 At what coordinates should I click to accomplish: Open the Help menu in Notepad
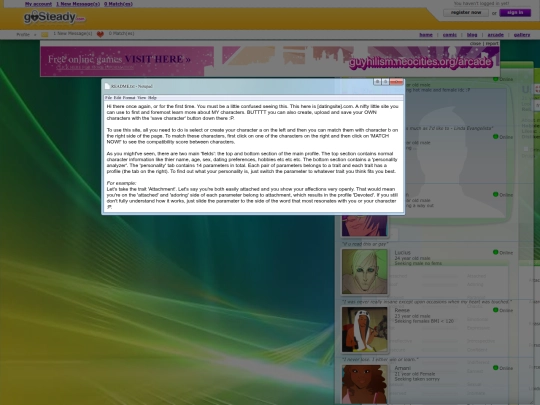pyautogui.click(x=152, y=98)
